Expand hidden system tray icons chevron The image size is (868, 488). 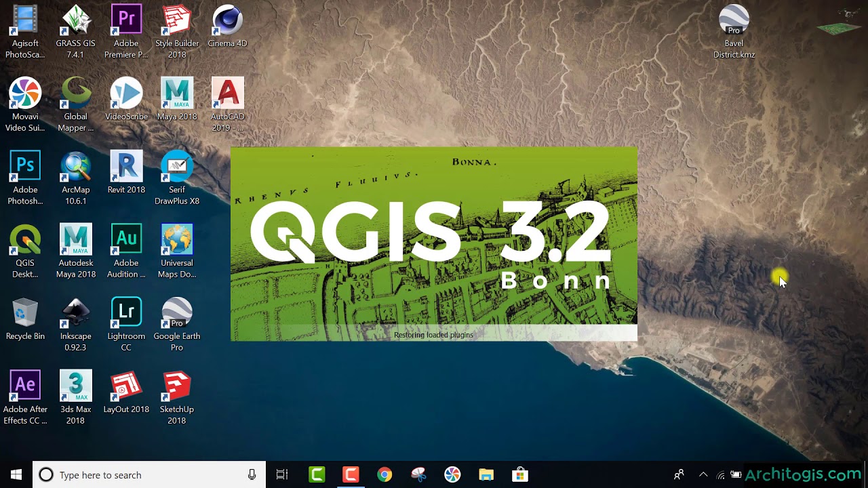(703, 474)
